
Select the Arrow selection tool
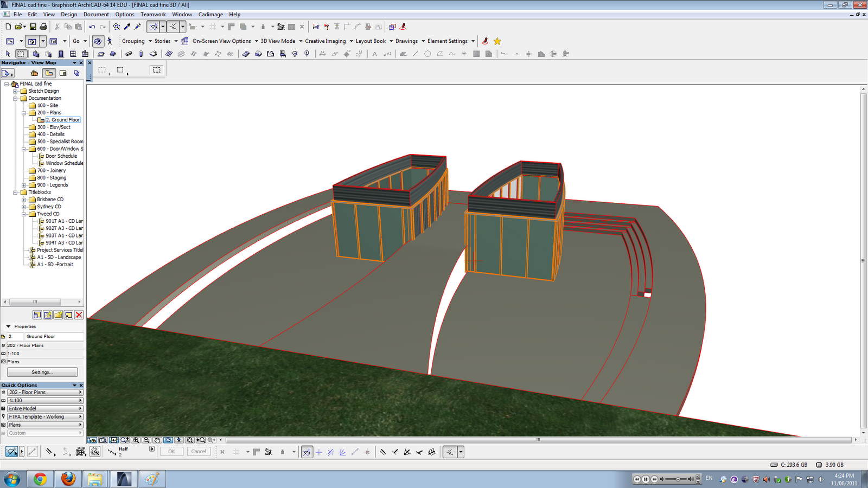[x=8, y=54]
